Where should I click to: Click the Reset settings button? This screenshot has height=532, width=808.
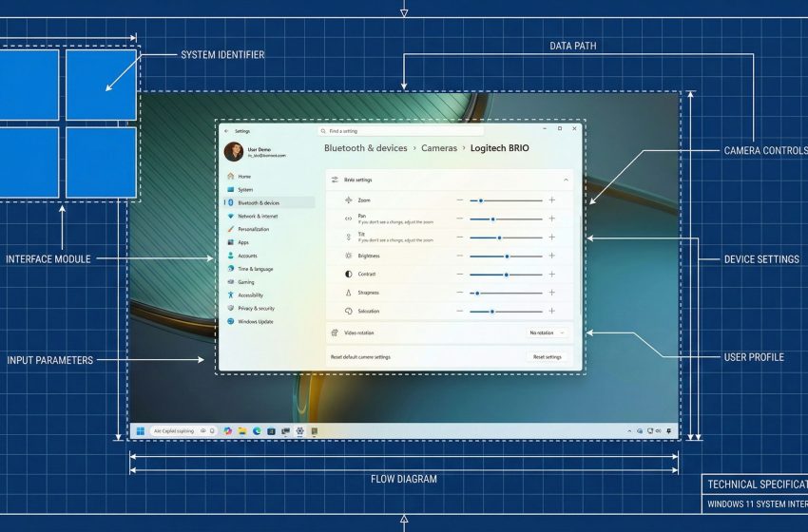pos(548,357)
